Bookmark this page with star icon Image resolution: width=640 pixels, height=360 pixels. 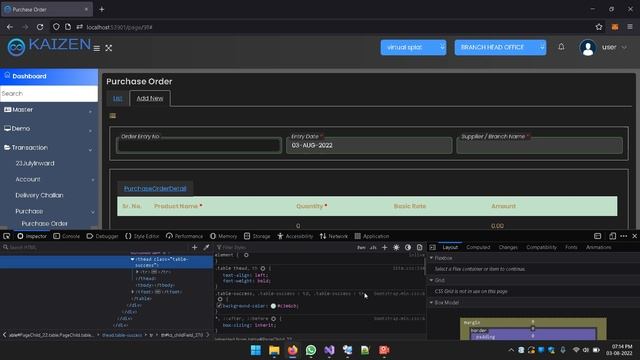coord(599,27)
